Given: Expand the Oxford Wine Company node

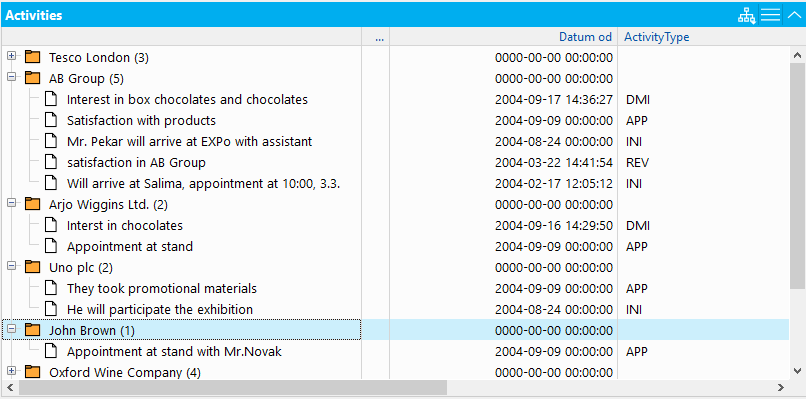Looking at the screenshot, I should [x=12, y=370].
